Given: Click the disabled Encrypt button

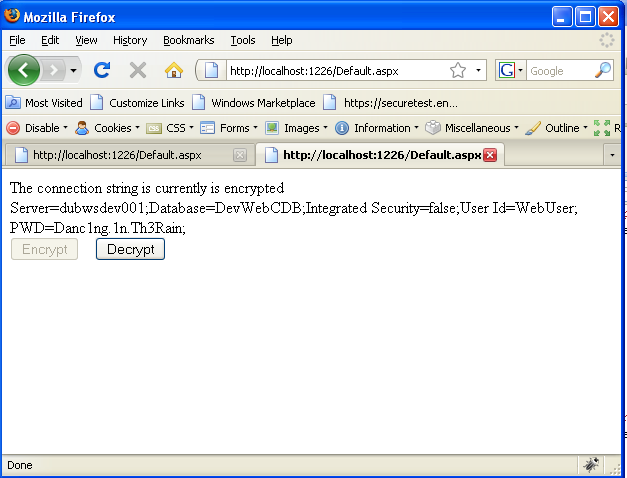Looking at the screenshot, I should pos(44,249).
